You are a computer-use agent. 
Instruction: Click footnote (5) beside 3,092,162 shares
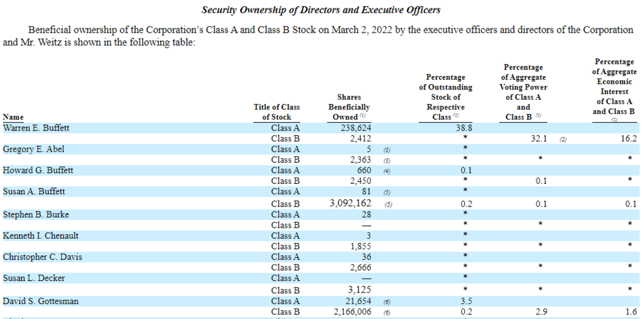pyautogui.click(x=388, y=205)
